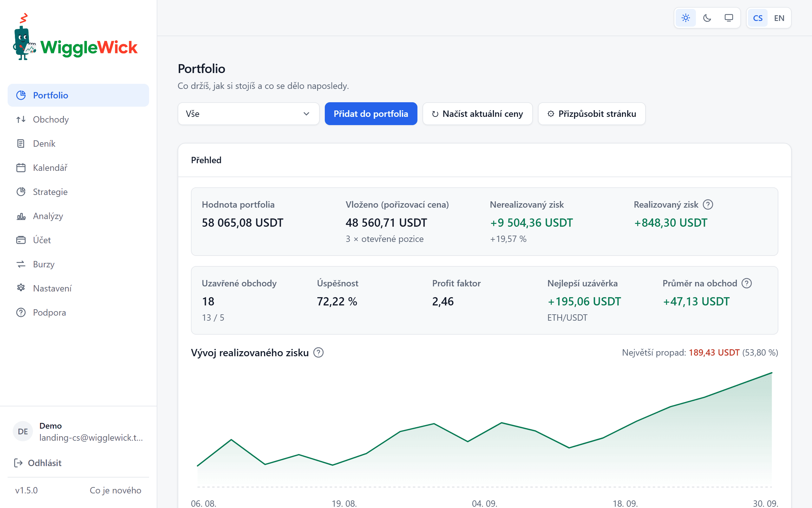The width and height of the screenshot is (812, 508).
Task: Click the +195,06 USDT best close value
Action: pyautogui.click(x=584, y=301)
